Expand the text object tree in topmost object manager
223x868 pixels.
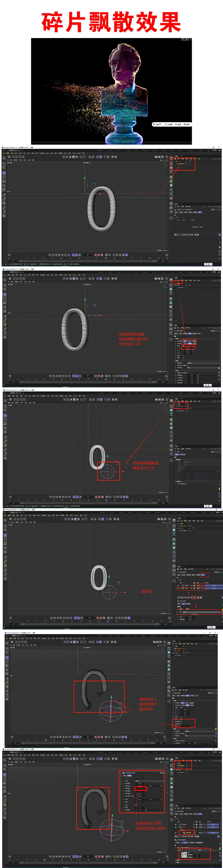175,161
